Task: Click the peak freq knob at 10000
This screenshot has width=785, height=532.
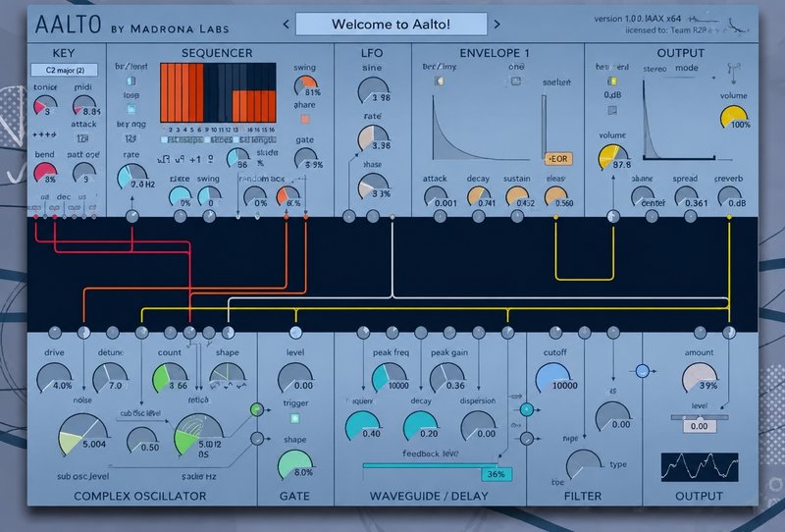Action: point(390,378)
